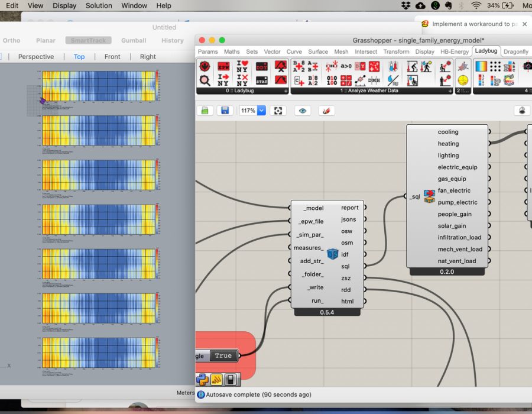Toggle SmartTrack in Rhino

coord(88,40)
